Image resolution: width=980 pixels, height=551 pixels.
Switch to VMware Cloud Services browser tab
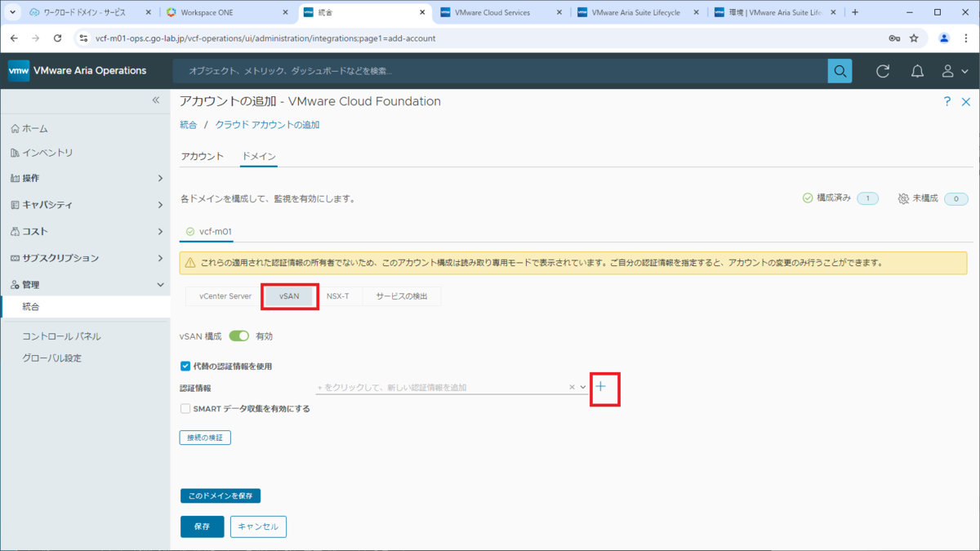[500, 12]
